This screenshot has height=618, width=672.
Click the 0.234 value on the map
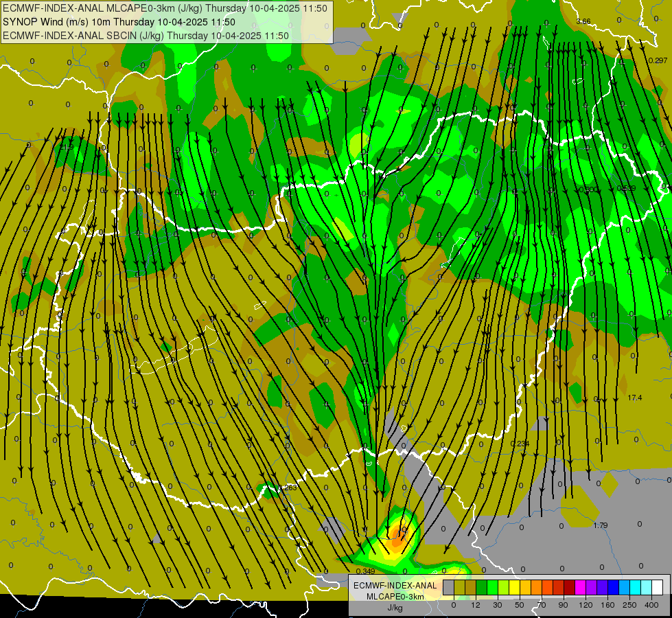click(520, 444)
